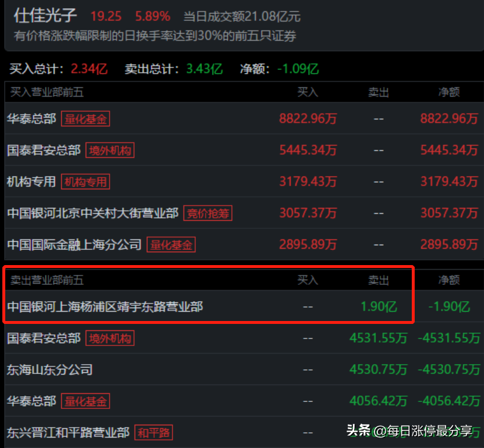Click the 卖出 column header in the buy table

click(x=379, y=92)
